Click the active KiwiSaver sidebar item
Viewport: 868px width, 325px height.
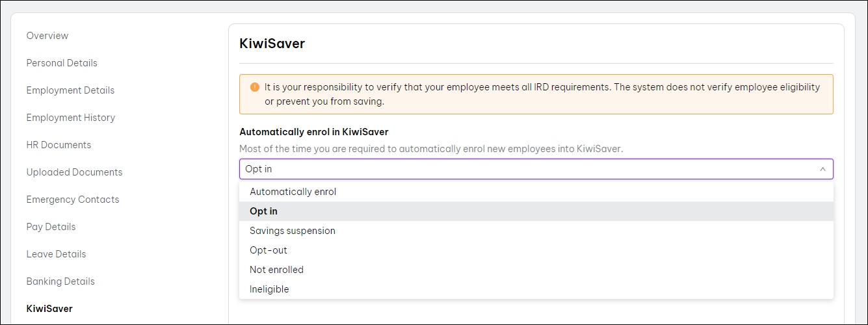click(x=49, y=309)
